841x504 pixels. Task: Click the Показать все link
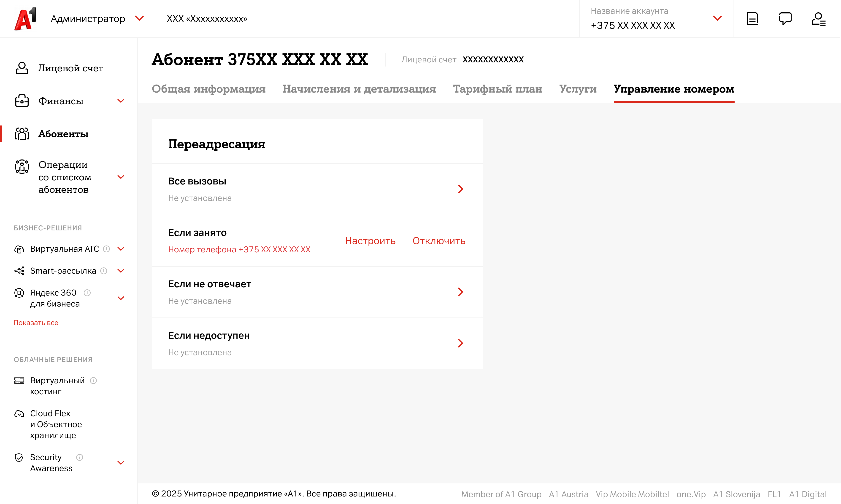click(x=36, y=323)
